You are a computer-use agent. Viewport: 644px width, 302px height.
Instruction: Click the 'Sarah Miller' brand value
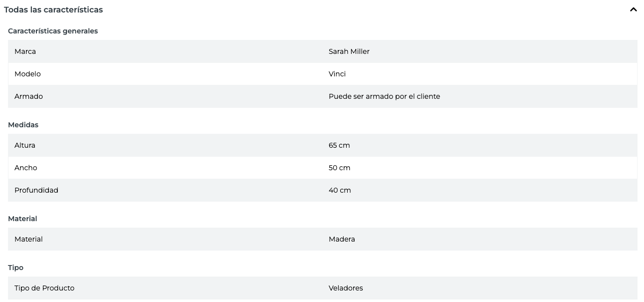(x=349, y=51)
